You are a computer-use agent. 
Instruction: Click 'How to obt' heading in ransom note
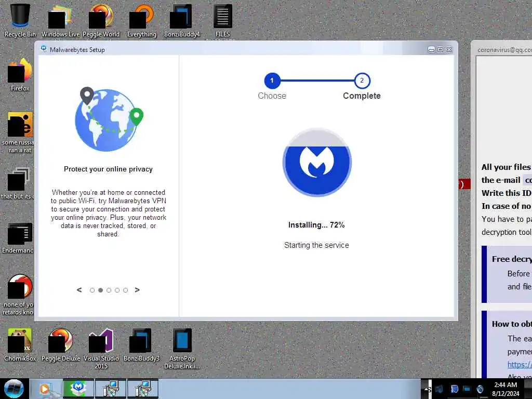point(512,324)
